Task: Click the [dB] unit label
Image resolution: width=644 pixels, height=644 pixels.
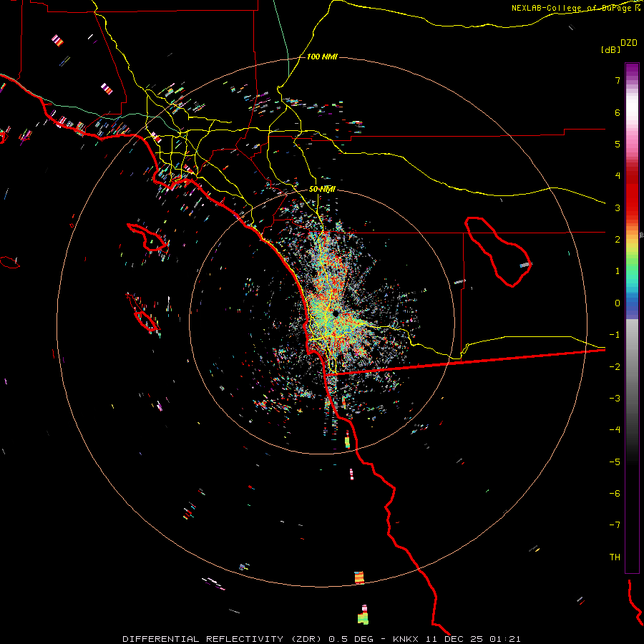Action: point(610,49)
